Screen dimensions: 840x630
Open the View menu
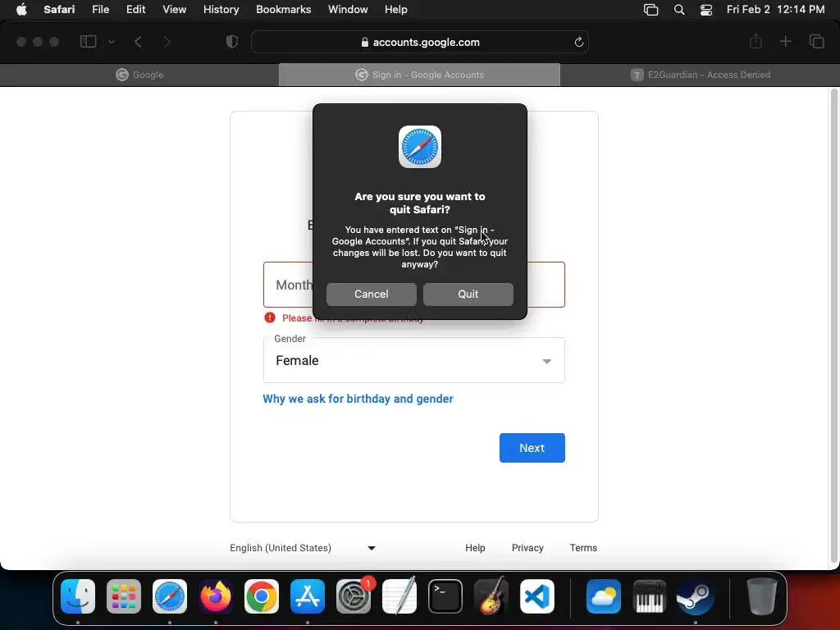174,9
